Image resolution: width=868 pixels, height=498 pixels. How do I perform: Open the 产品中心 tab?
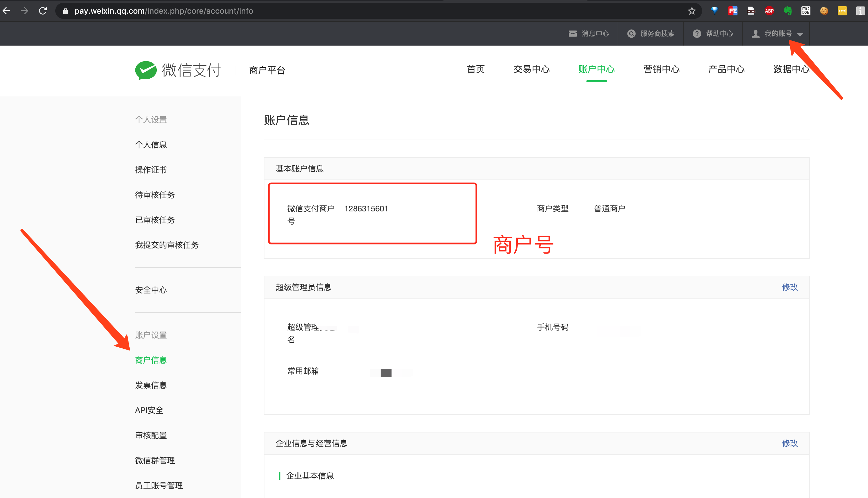[726, 70]
